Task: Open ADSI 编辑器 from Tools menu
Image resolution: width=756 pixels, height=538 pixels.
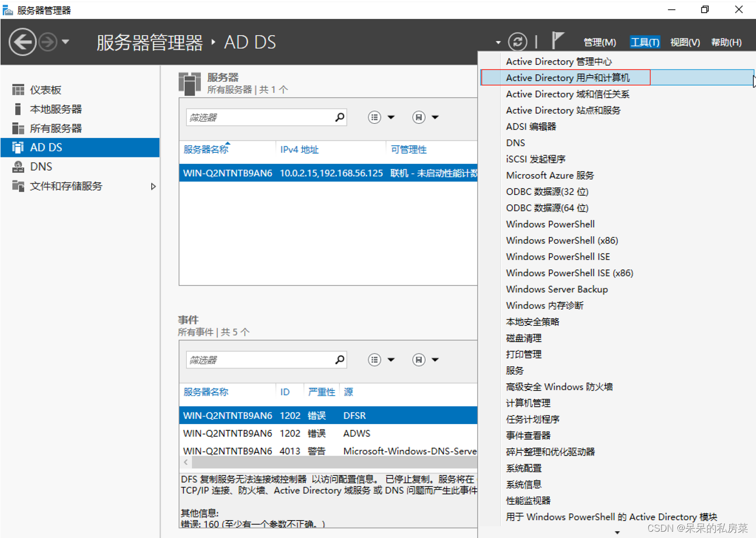Action: 531,127
